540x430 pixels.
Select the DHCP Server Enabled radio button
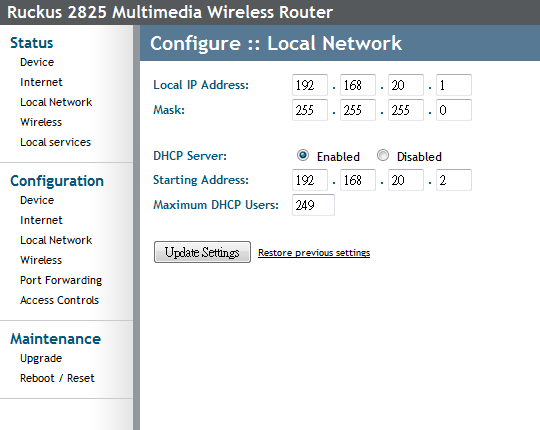click(303, 155)
